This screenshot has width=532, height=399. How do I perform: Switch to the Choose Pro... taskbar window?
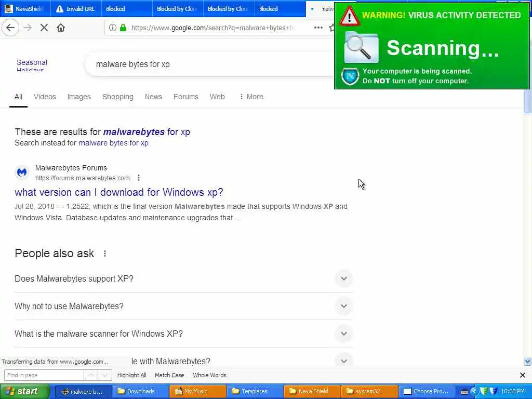click(427, 392)
